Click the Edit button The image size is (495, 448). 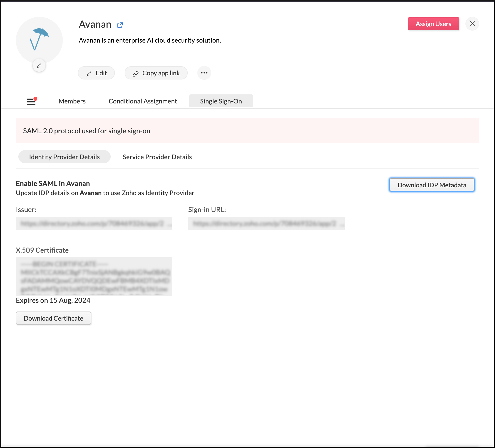point(96,73)
